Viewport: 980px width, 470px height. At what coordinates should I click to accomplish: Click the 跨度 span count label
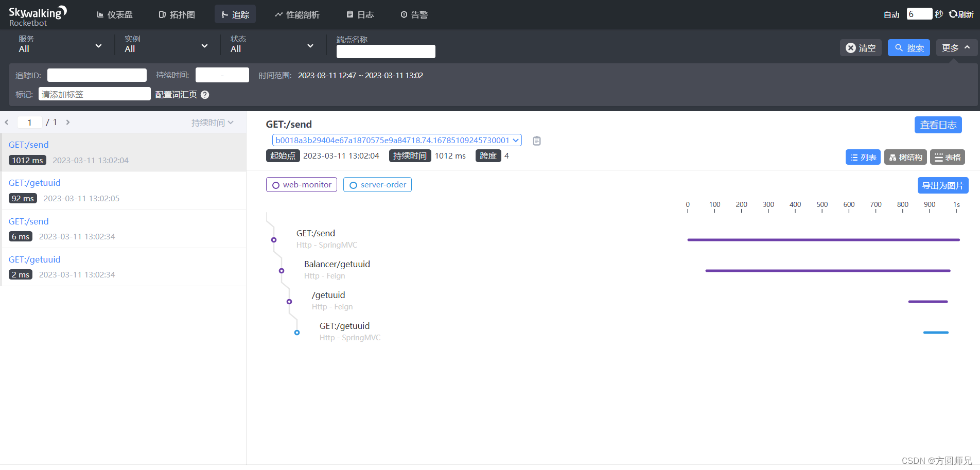click(x=488, y=155)
